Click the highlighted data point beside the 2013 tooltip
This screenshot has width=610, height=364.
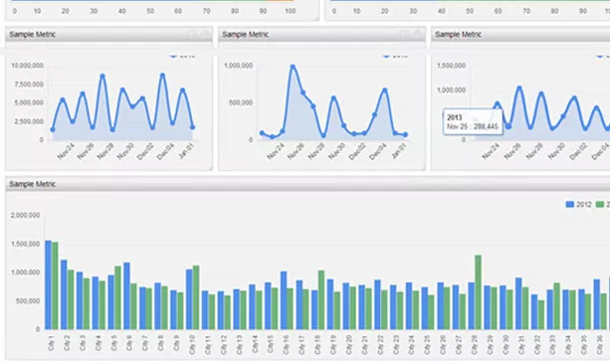[508, 126]
